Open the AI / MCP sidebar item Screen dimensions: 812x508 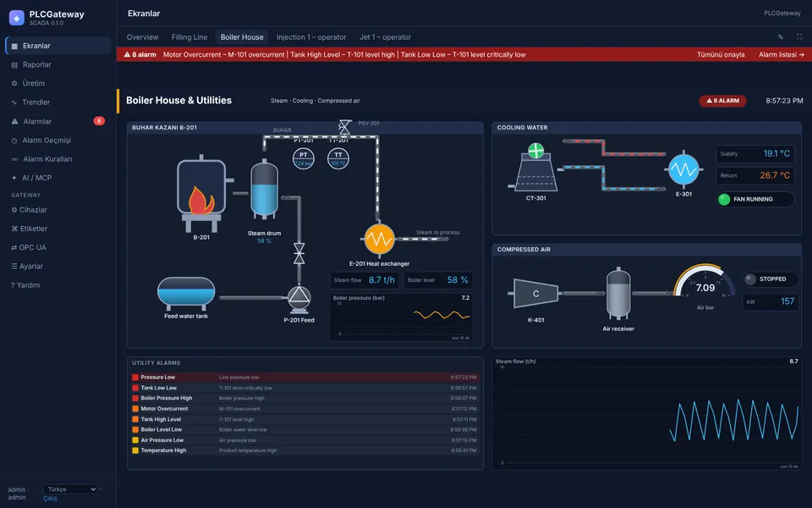pyautogui.click(x=58, y=178)
